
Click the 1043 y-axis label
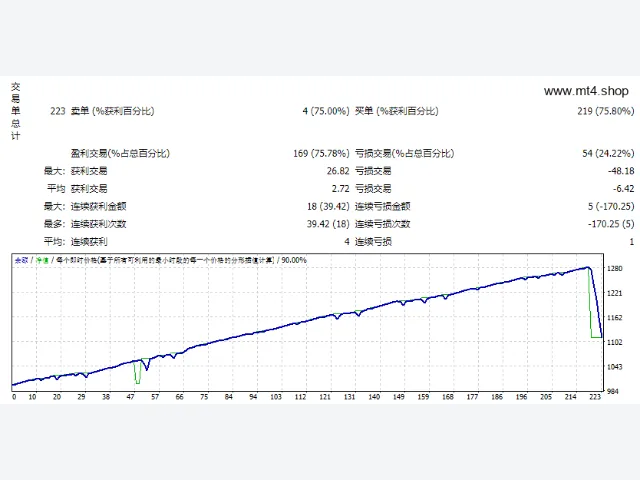(x=615, y=367)
